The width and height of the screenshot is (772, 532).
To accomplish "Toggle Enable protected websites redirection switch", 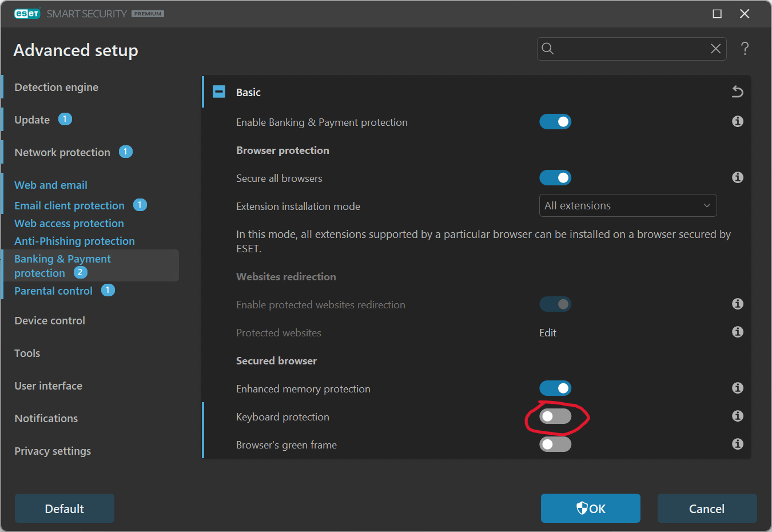I will point(555,304).
